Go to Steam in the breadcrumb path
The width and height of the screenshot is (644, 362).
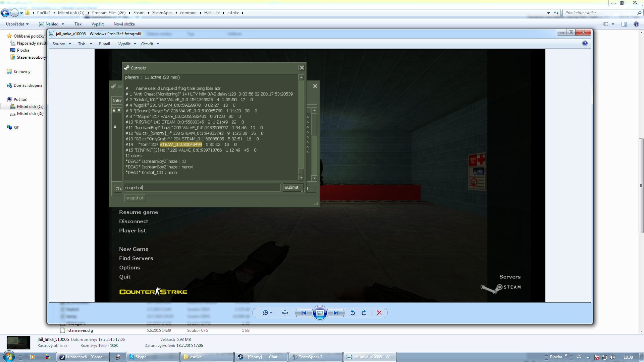(139, 13)
